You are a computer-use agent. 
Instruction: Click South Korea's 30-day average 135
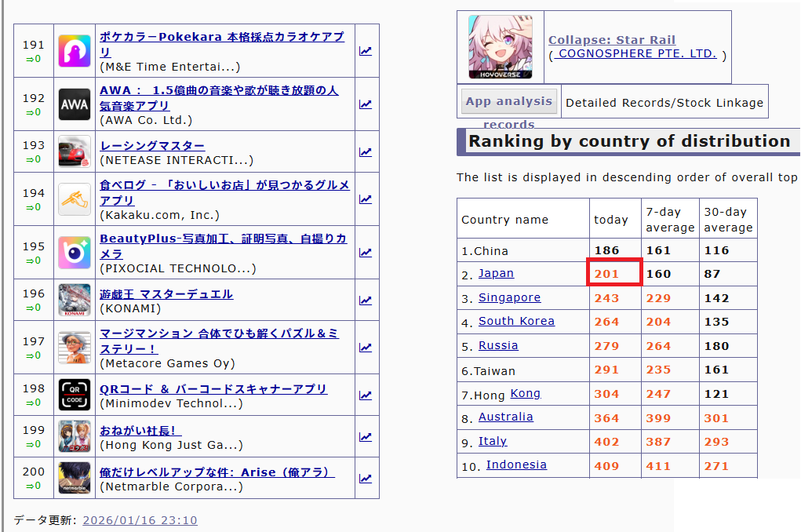(x=717, y=322)
